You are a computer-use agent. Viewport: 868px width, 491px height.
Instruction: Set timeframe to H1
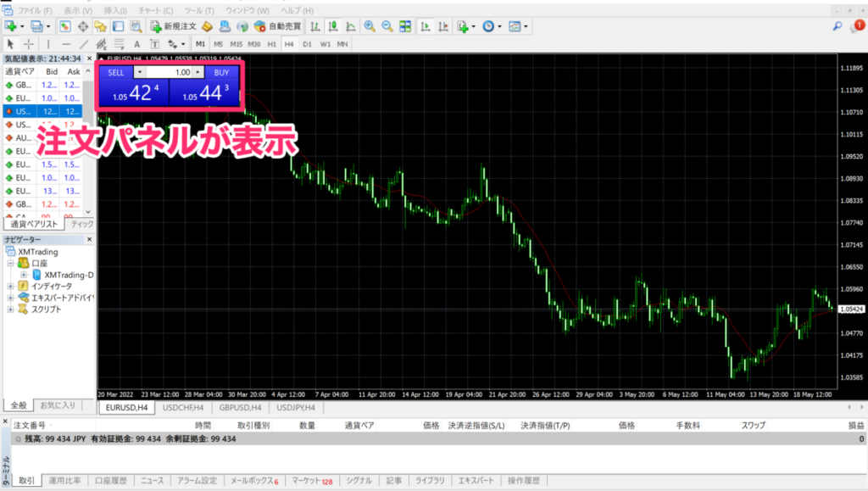[x=271, y=44]
